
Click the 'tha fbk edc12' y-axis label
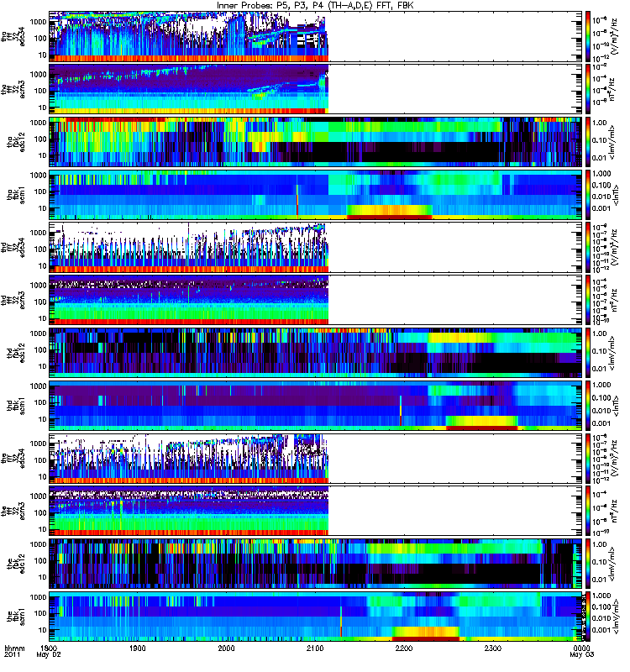16,142
